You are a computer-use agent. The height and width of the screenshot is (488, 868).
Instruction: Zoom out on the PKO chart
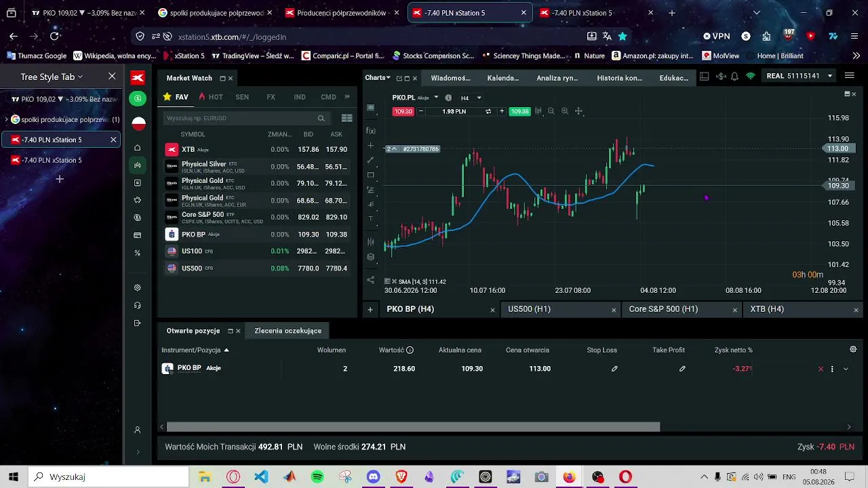[x=551, y=111]
